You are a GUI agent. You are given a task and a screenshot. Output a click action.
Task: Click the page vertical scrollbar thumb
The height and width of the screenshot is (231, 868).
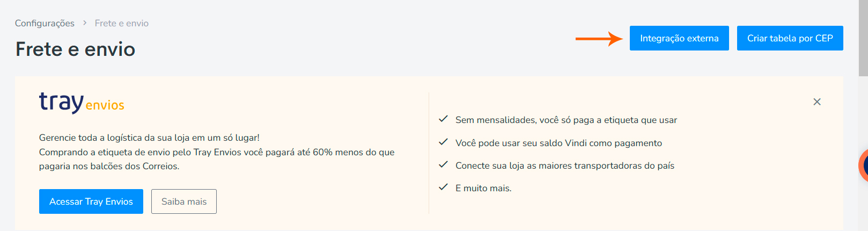tap(863, 38)
